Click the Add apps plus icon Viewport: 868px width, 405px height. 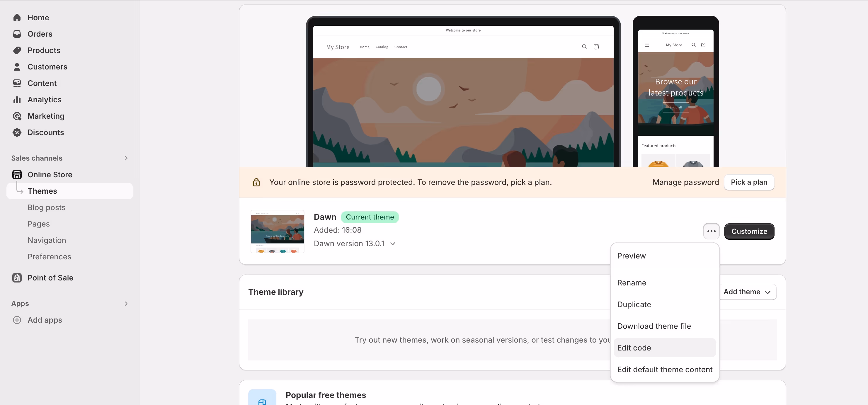17,320
